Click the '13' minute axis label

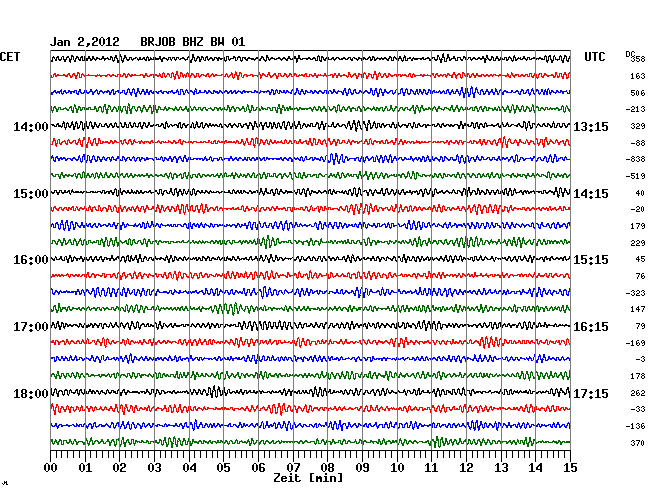point(501,468)
